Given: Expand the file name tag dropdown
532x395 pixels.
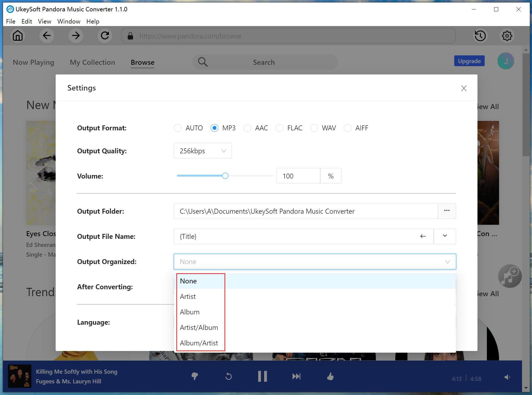Looking at the screenshot, I should [445, 236].
